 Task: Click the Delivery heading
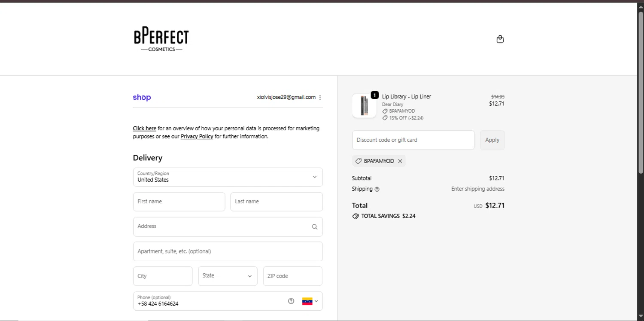click(148, 158)
